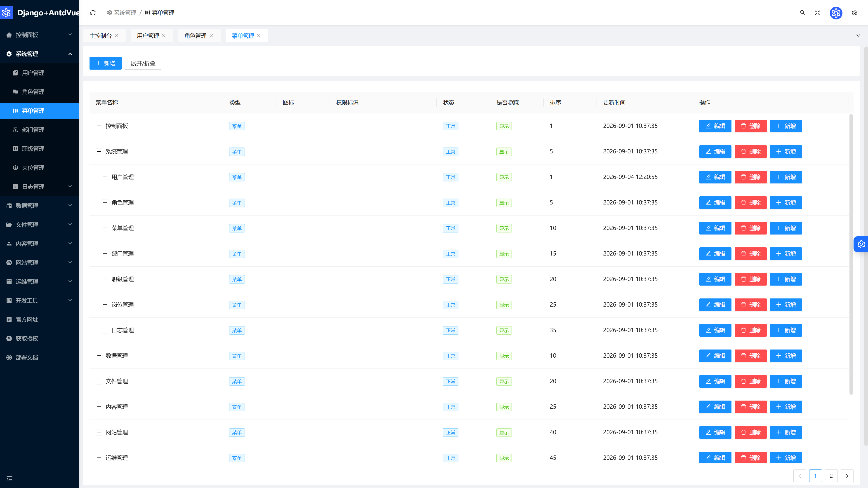Expand the 控制面板 table row
This screenshot has width=868, height=488.
click(x=99, y=126)
